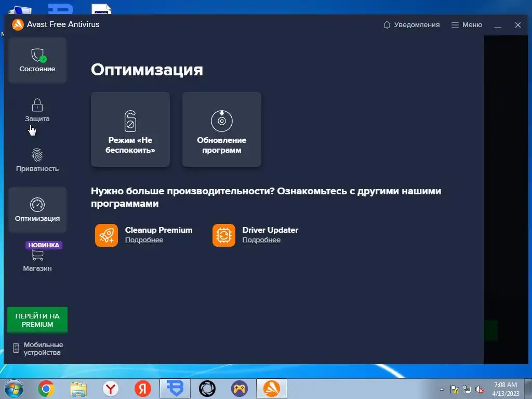Image resolution: width=532 pixels, height=399 pixels.
Task: Launch Google Chrome from the taskbar
Action: [x=46, y=389]
